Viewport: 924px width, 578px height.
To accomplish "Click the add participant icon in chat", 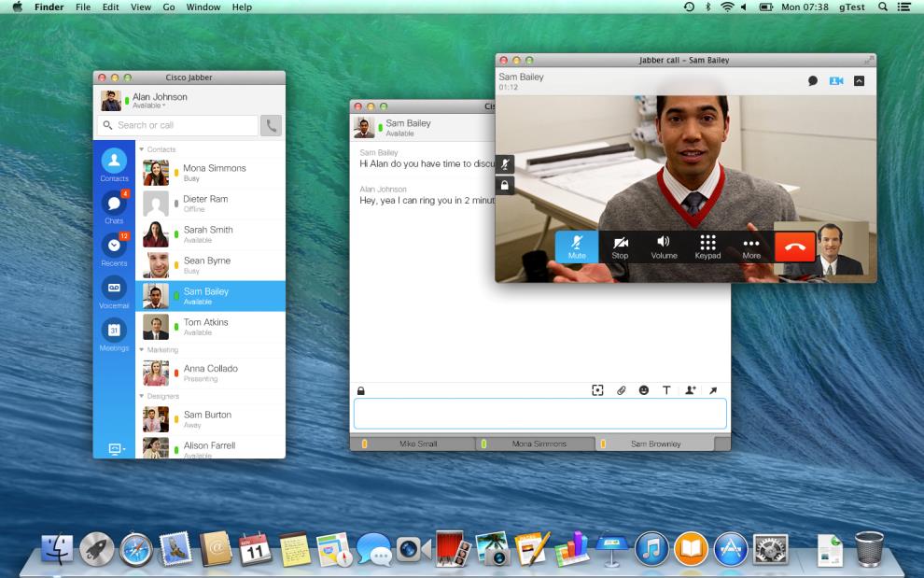I will [690, 390].
